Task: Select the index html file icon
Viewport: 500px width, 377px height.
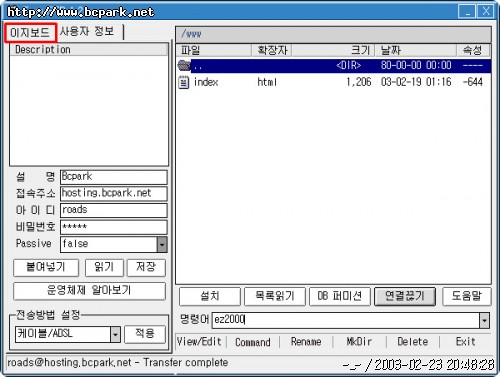Action: point(184,82)
